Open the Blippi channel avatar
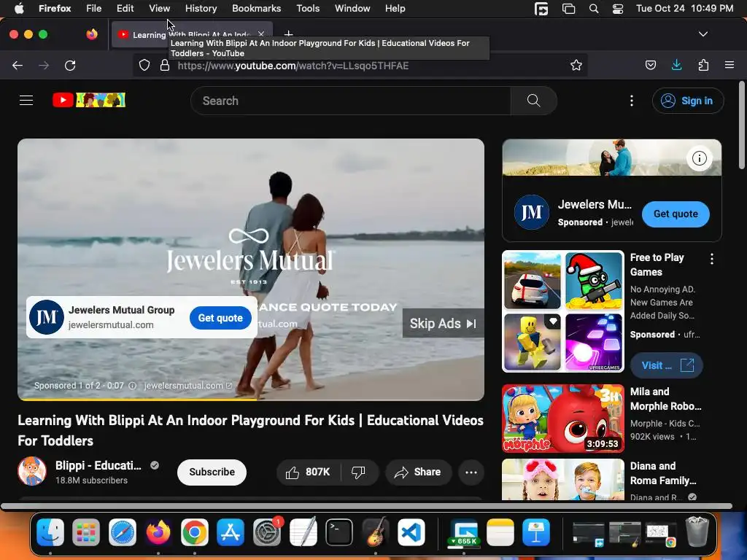 pos(32,472)
